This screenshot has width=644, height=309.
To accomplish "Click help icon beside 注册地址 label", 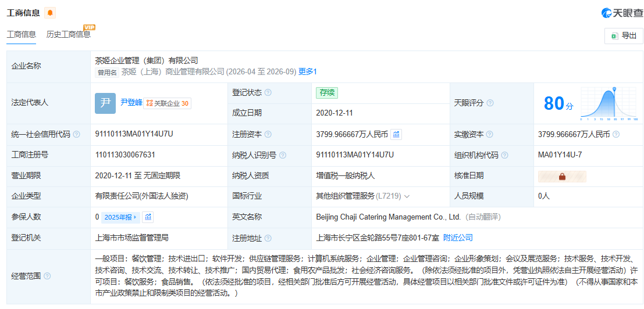I will 268,238.
